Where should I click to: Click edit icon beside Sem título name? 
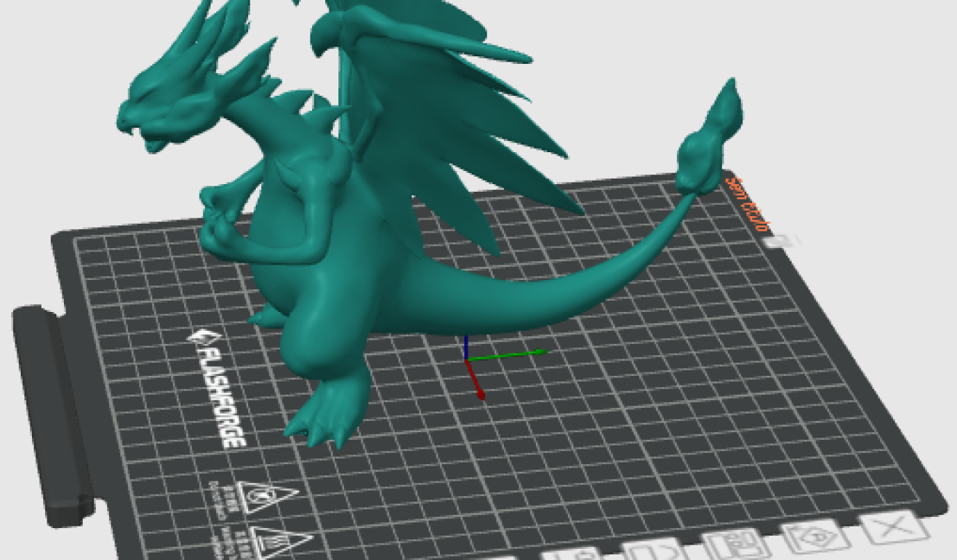click(x=780, y=241)
